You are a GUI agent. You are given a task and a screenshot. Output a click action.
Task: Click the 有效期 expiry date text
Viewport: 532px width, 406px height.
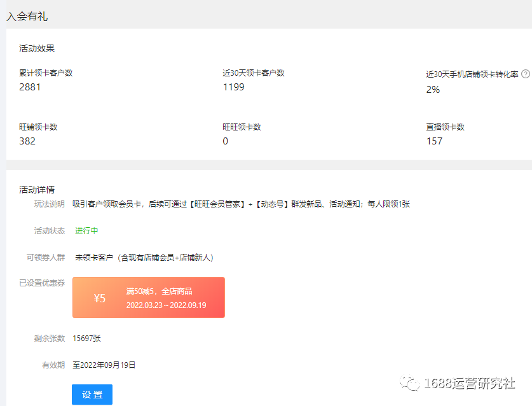pos(103,365)
